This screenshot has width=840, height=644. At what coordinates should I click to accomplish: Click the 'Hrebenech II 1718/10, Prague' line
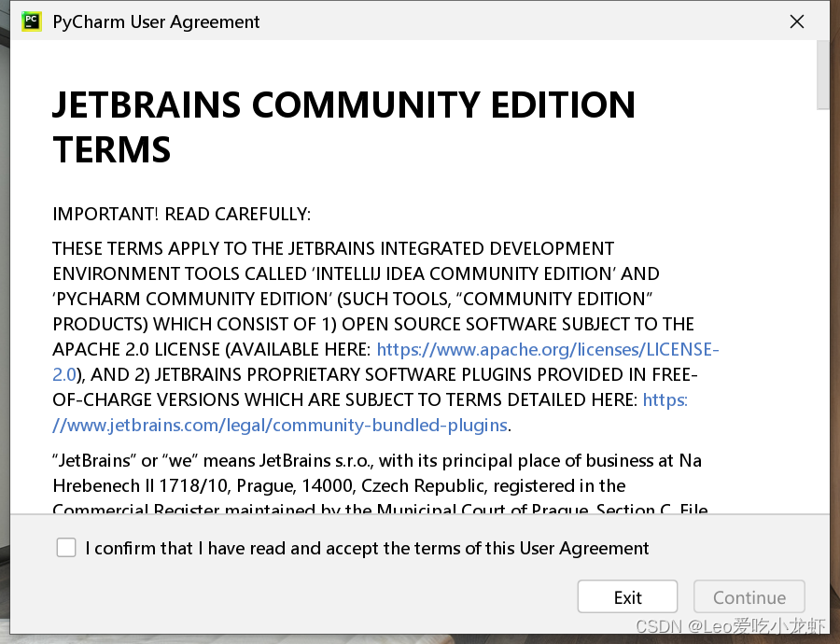(x=339, y=485)
